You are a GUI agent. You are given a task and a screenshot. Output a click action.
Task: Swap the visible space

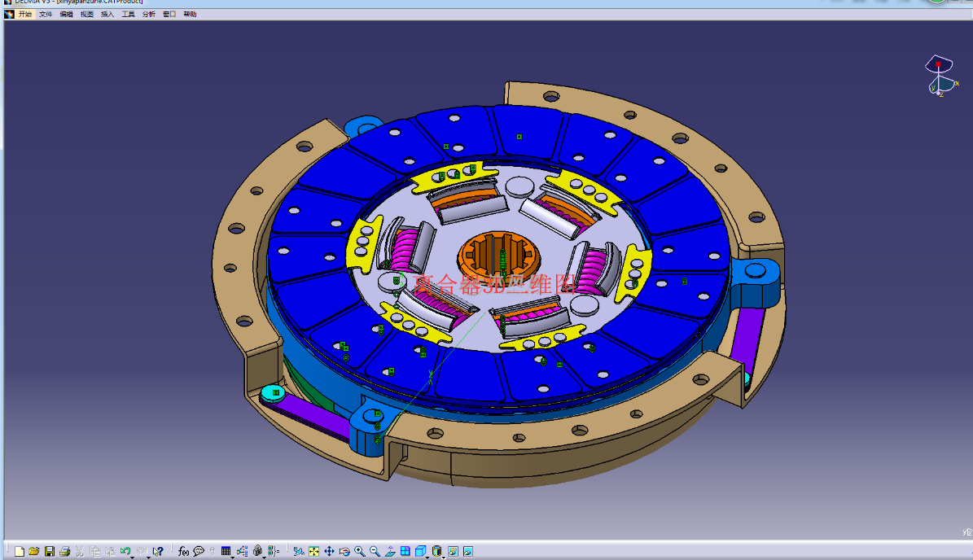click(x=468, y=551)
